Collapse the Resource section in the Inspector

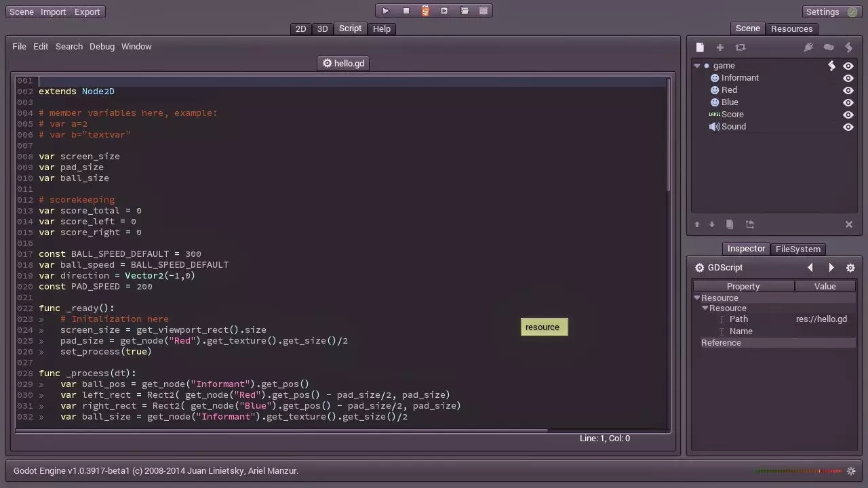click(x=697, y=298)
